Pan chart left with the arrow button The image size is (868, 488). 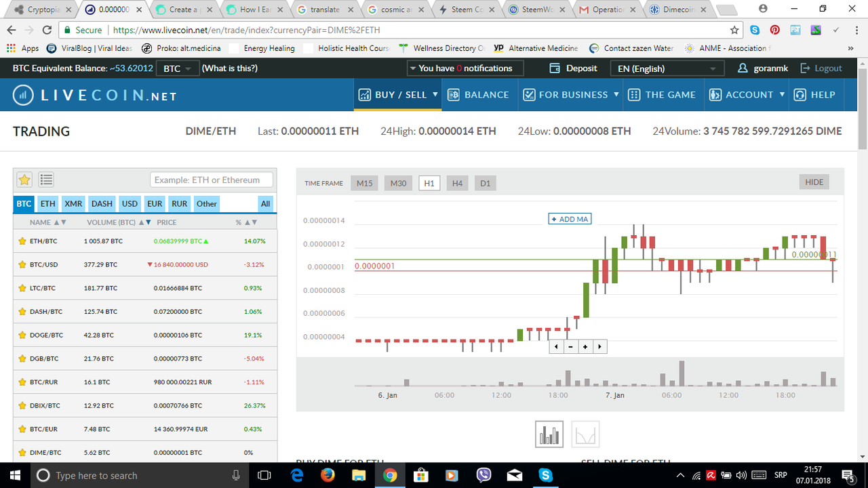[556, 346]
